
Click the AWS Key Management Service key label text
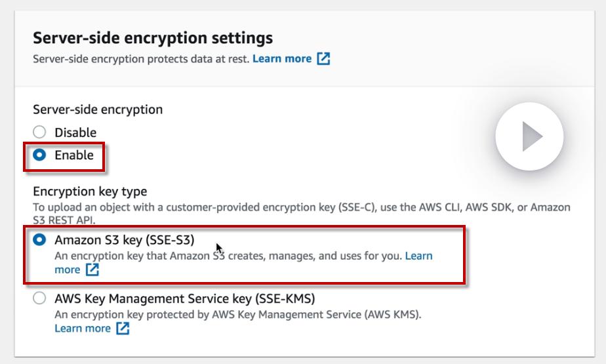185,299
